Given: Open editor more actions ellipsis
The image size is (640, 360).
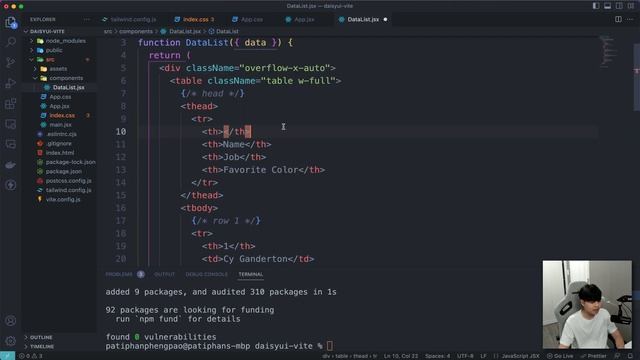Looking at the screenshot, I should coord(631,19).
